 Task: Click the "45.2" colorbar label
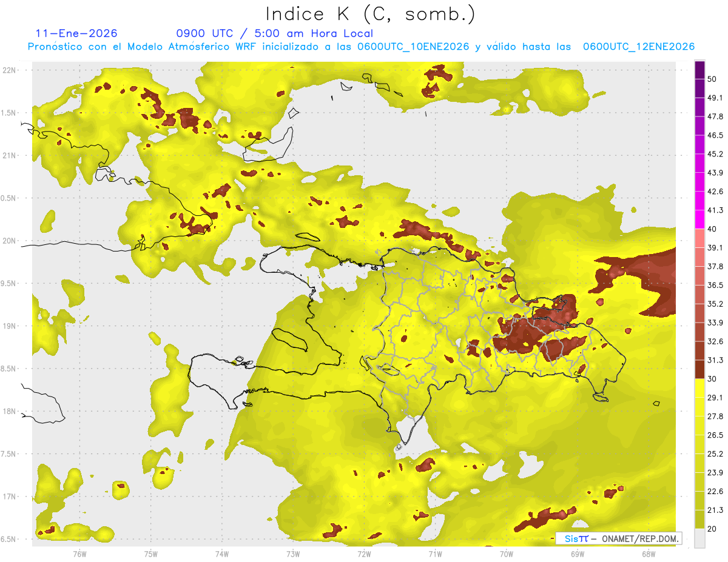point(715,154)
